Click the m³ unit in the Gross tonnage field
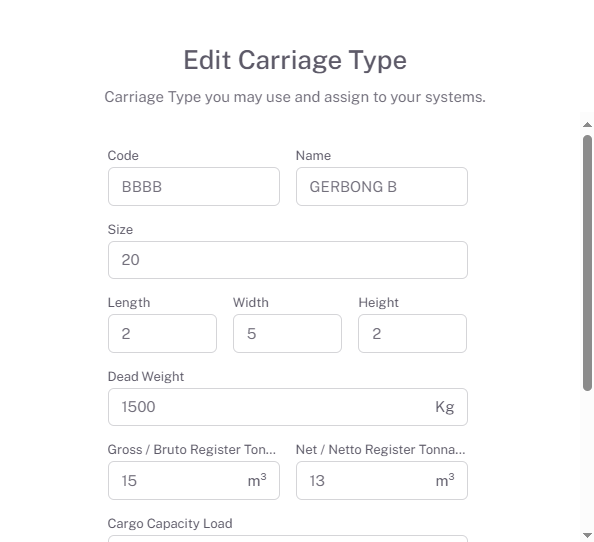The width and height of the screenshot is (594, 542). [x=257, y=480]
